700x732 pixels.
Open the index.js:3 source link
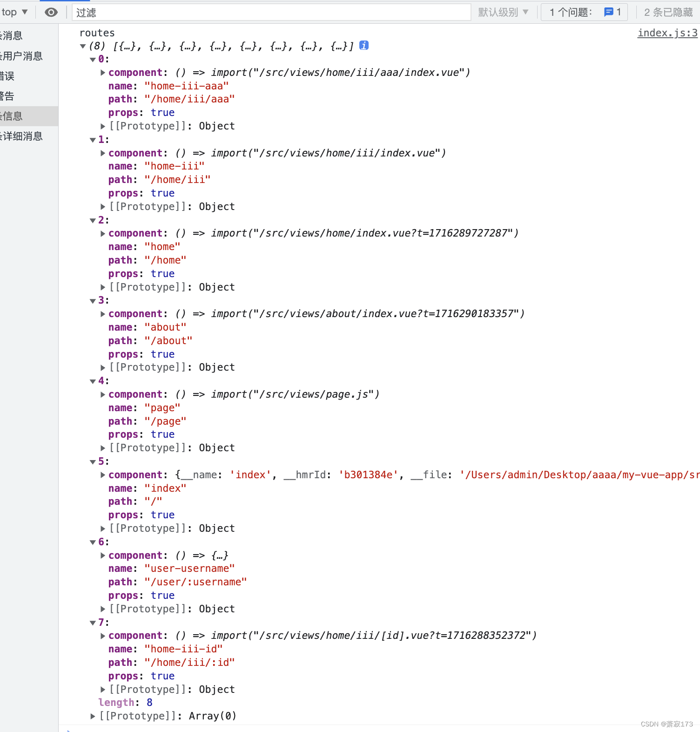coord(667,33)
